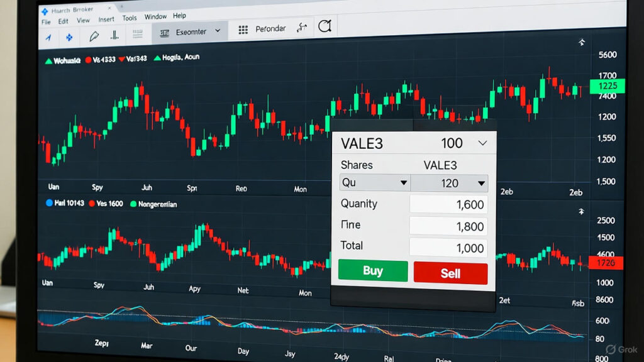Click the Quanity input field showing 1,600

point(448,204)
